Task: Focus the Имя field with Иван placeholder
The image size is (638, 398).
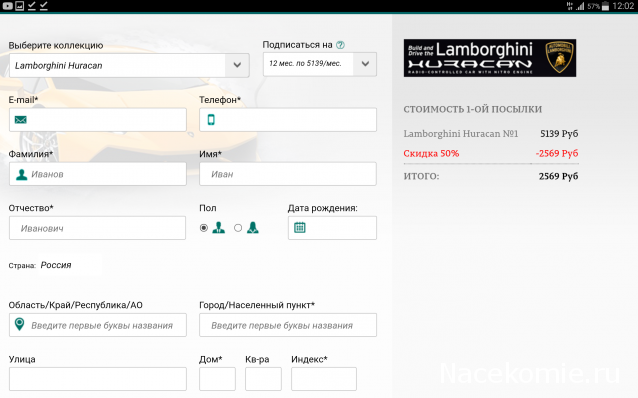Action: (x=288, y=174)
